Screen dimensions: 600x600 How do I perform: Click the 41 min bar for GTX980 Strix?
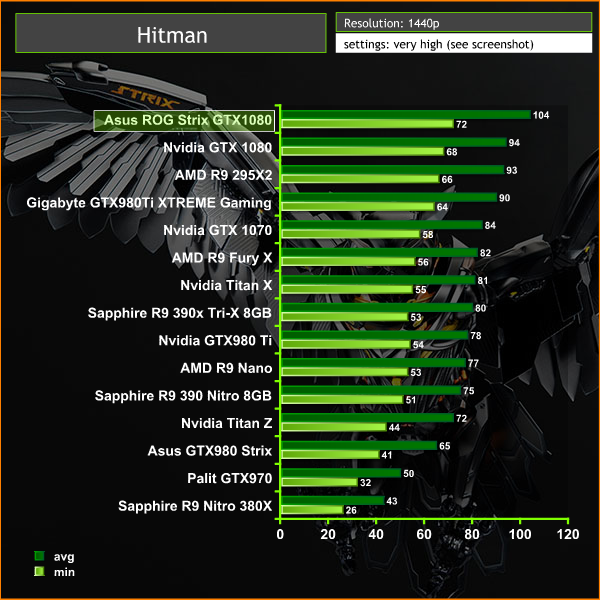331,455
